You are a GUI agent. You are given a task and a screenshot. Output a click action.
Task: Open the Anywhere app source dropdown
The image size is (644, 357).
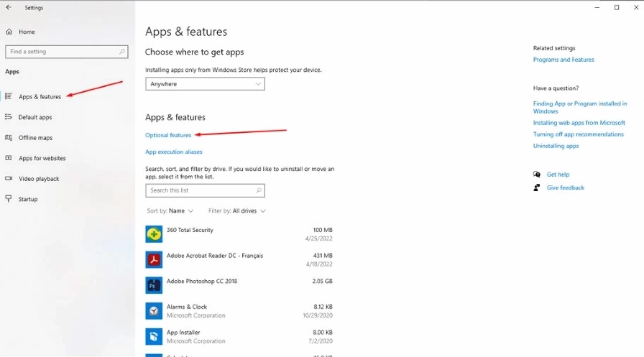pos(205,84)
